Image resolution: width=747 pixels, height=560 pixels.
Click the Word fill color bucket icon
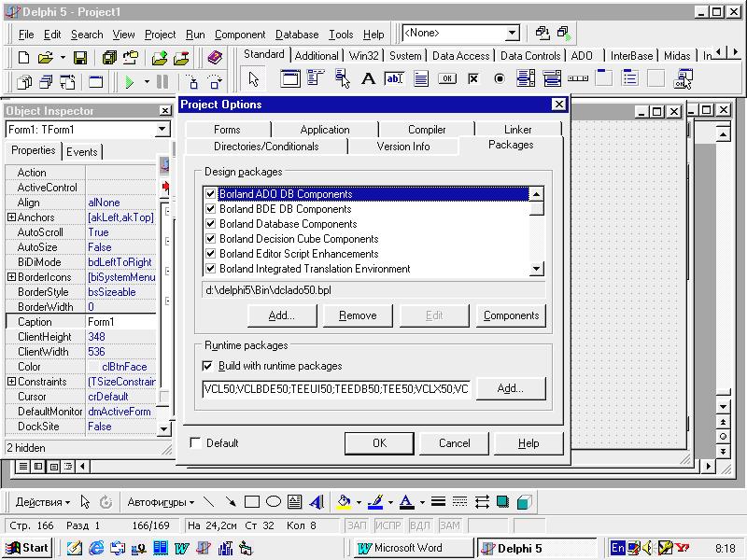[x=344, y=502]
